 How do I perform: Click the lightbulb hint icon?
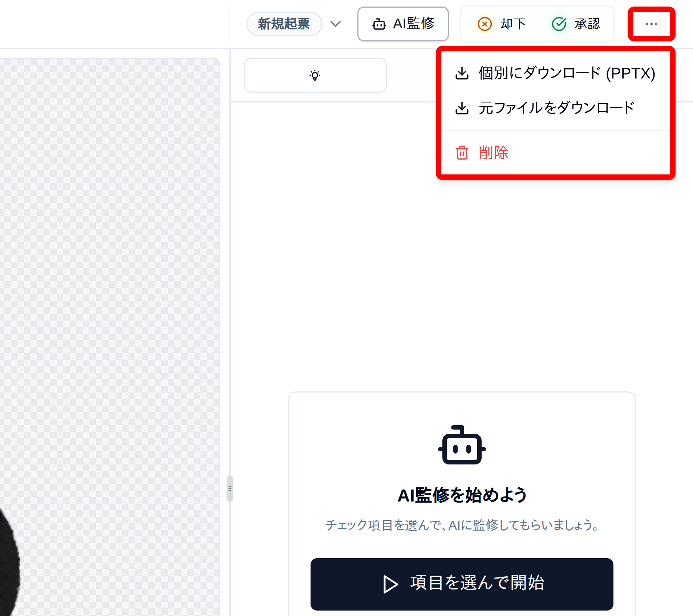(315, 75)
